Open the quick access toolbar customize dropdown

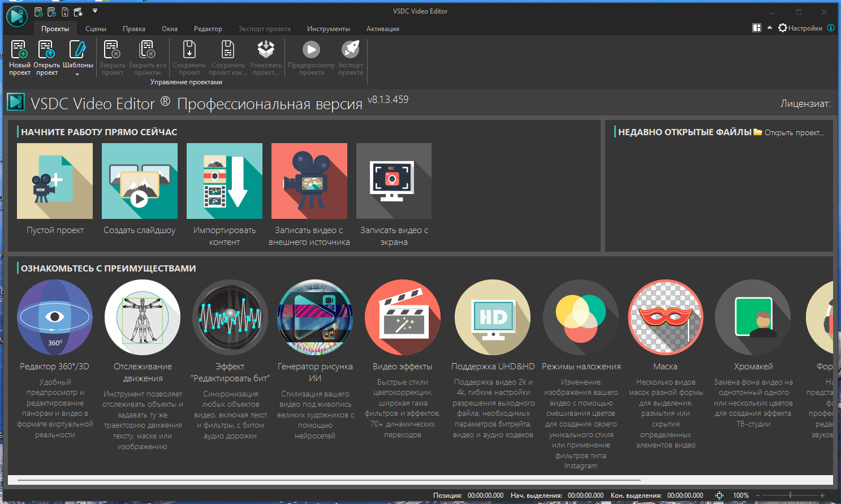pyautogui.click(x=95, y=11)
